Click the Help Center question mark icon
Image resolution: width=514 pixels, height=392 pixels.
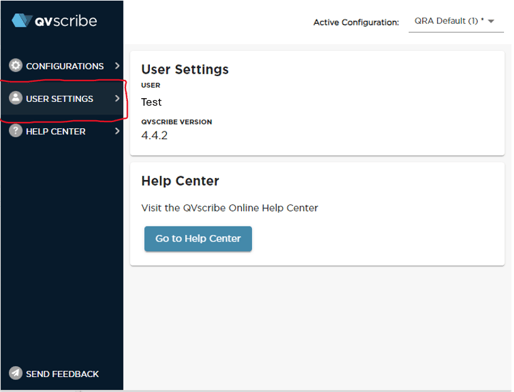click(x=15, y=131)
